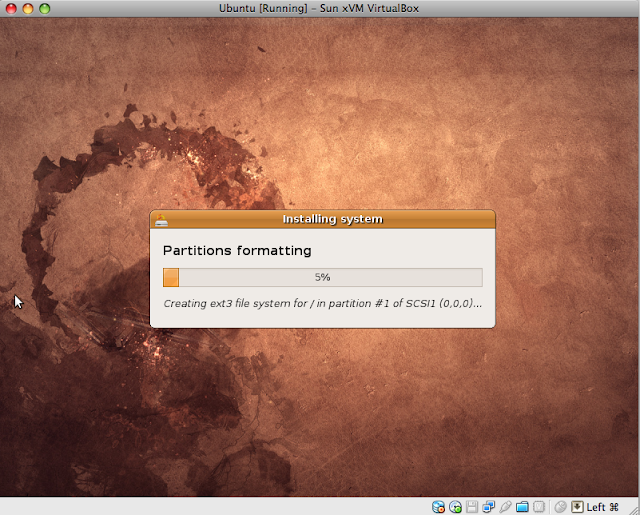The width and height of the screenshot is (640, 515).
Task: Open the network adapters status icon
Action: coord(489,507)
